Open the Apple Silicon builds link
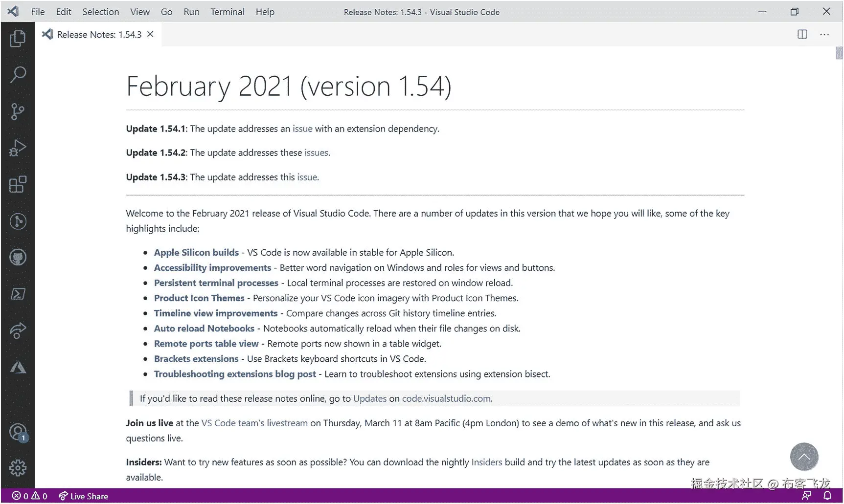 pyautogui.click(x=196, y=252)
